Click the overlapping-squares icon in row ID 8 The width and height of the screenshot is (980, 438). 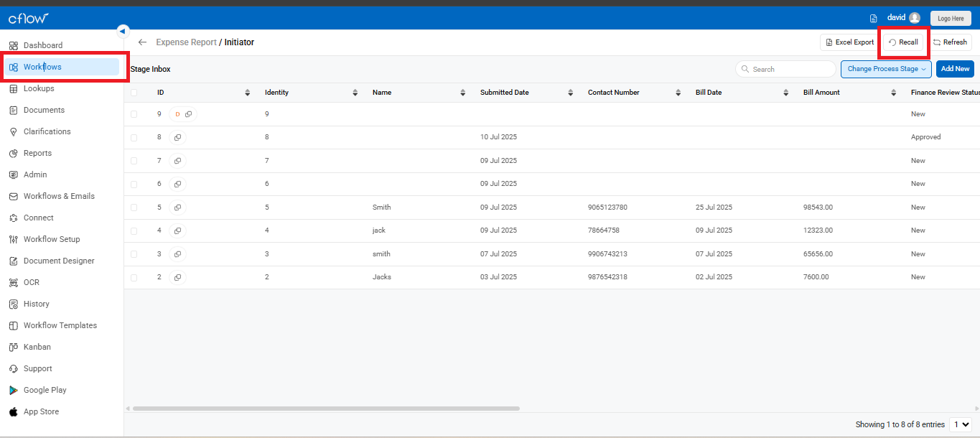pyautogui.click(x=177, y=137)
